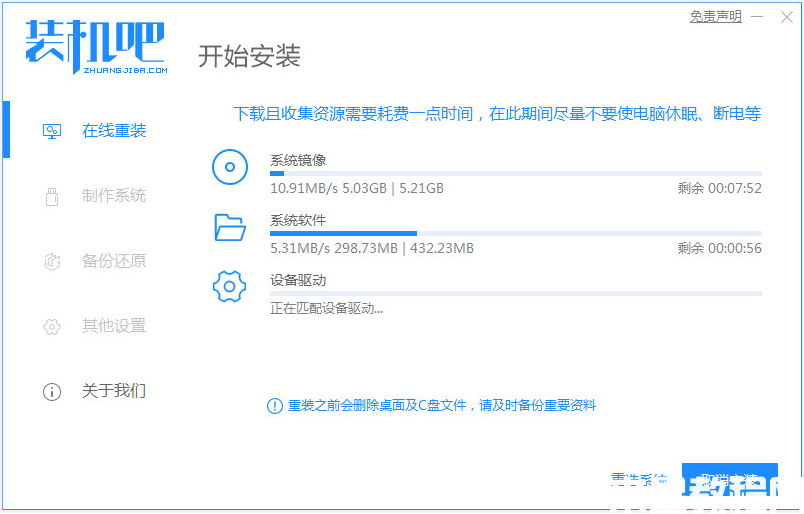Click the 设备驱动 gear icon

pos(229,286)
